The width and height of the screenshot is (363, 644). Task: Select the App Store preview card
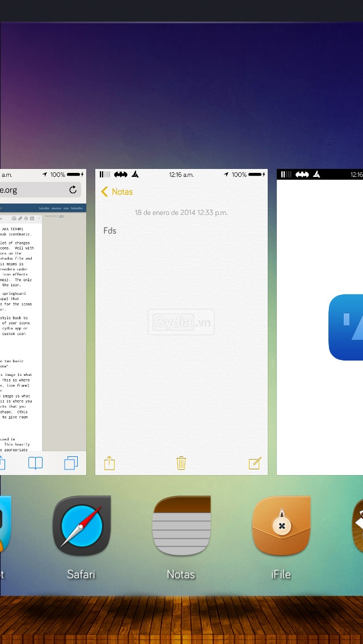(320, 322)
